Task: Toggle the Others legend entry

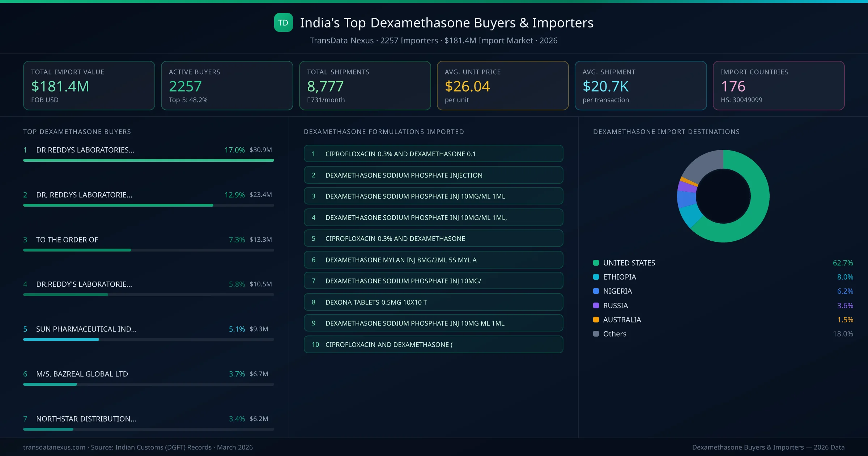Action: tap(614, 334)
